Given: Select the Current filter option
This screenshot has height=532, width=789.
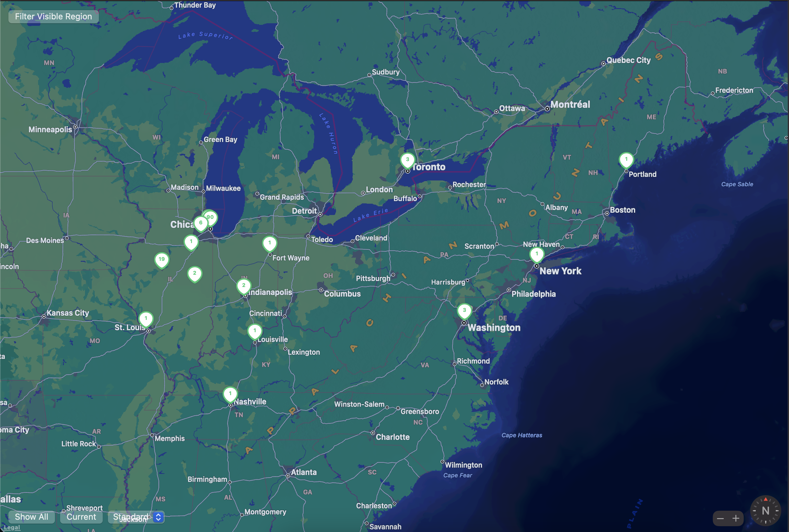Looking at the screenshot, I should tap(81, 516).
